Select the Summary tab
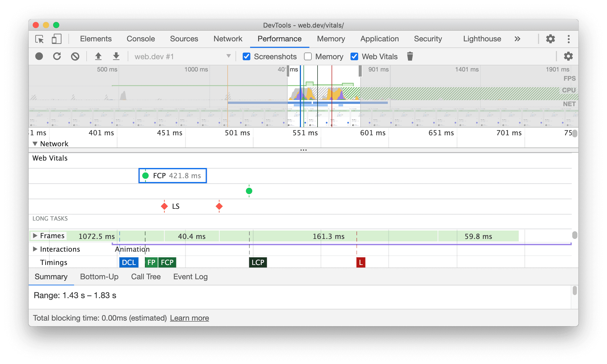The image size is (607, 364). (x=51, y=276)
